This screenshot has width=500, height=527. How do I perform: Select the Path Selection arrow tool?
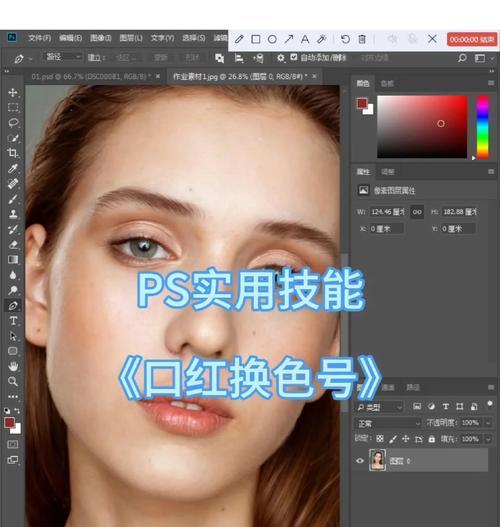[13, 336]
